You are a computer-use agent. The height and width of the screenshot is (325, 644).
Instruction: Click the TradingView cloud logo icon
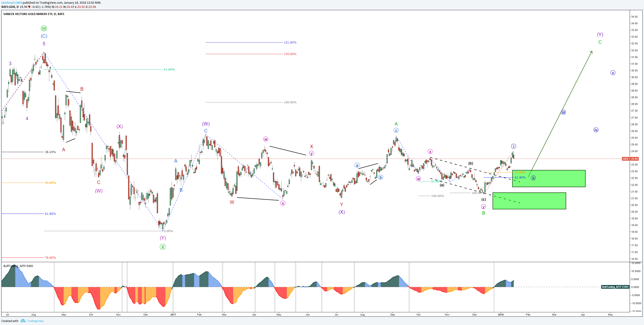tap(23, 321)
